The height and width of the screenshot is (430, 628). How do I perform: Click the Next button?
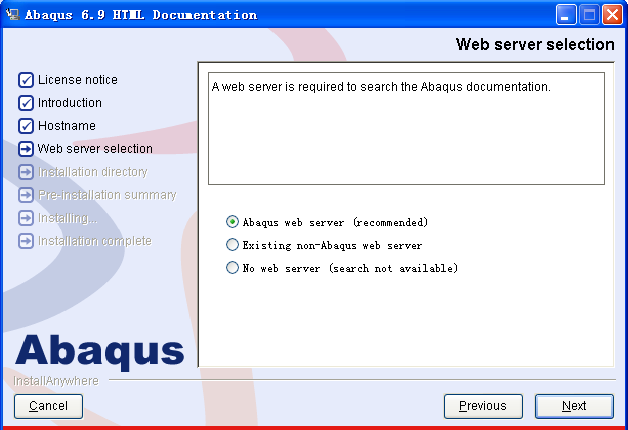point(574,406)
